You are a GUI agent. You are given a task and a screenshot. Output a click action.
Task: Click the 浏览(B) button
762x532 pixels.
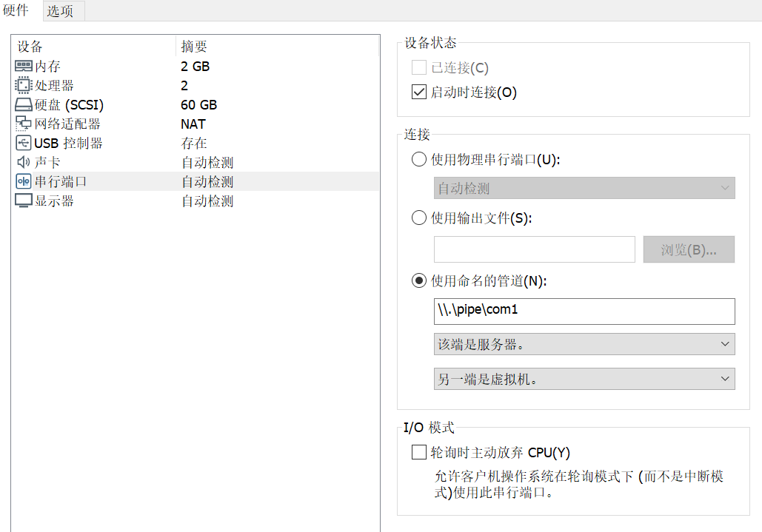[x=688, y=249]
